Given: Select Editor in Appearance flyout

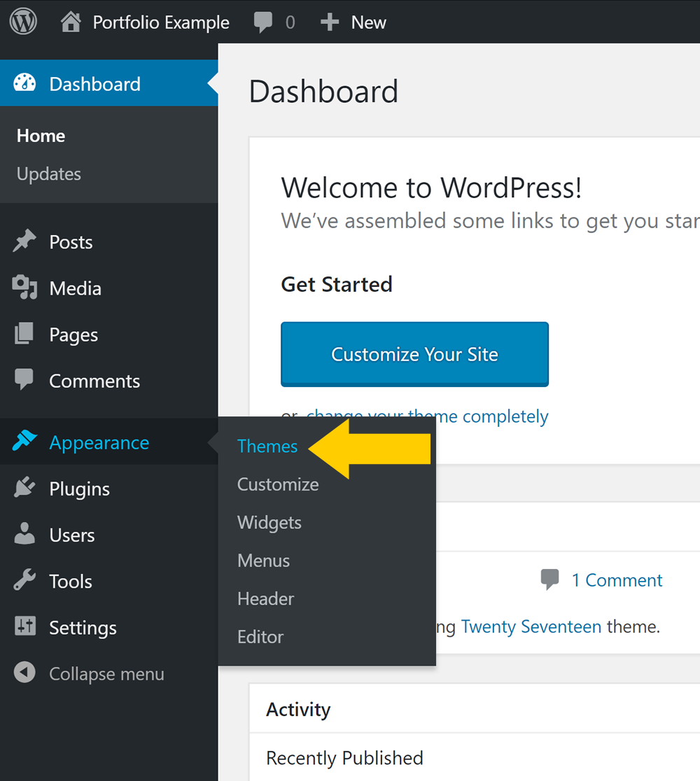Looking at the screenshot, I should [260, 637].
